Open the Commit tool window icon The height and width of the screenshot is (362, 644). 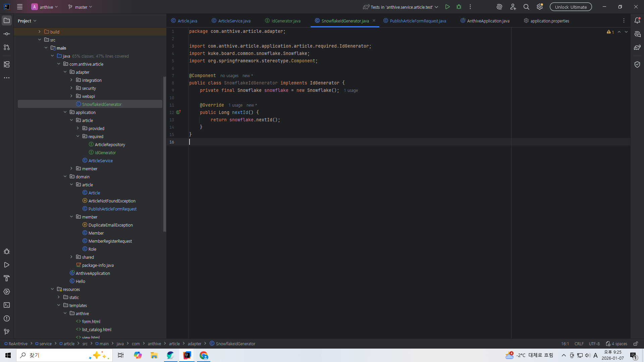click(x=7, y=34)
